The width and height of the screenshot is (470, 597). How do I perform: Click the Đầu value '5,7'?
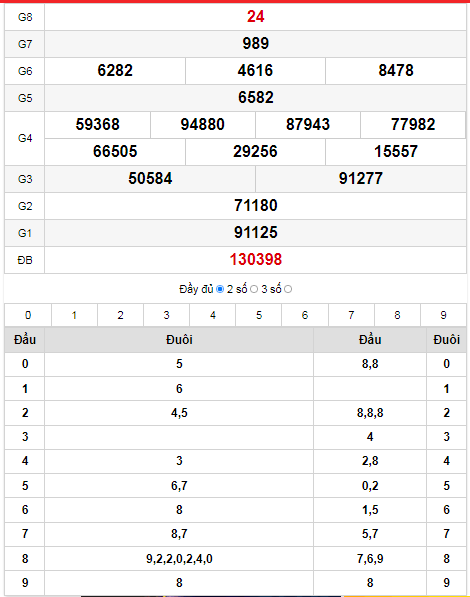[x=370, y=534]
